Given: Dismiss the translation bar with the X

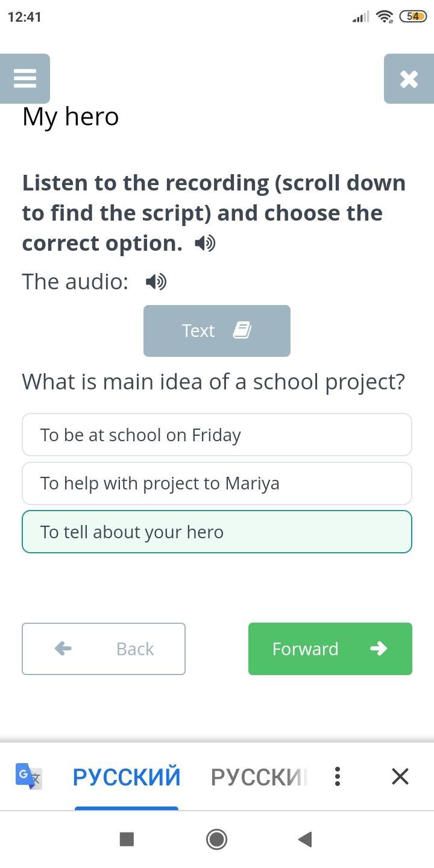Looking at the screenshot, I should click(x=400, y=776).
